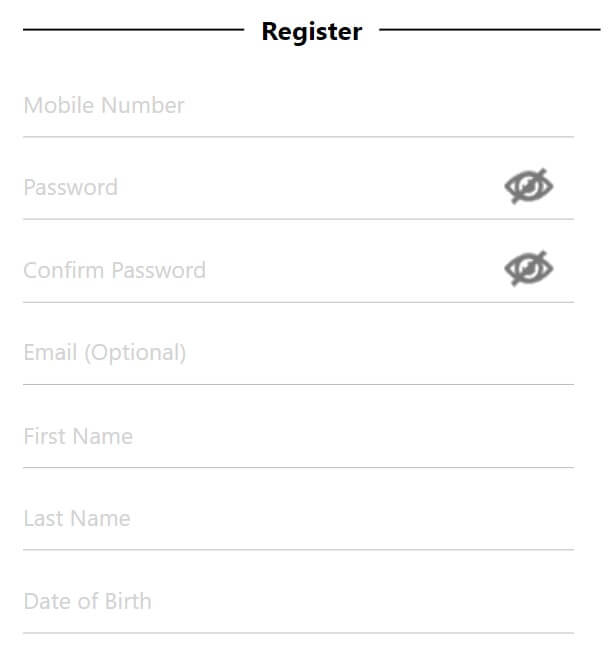The width and height of the screenshot is (615, 663).
Task: Toggle Confirm Password visibility eye icon
Action: pyautogui.click(x=528, y=269)
